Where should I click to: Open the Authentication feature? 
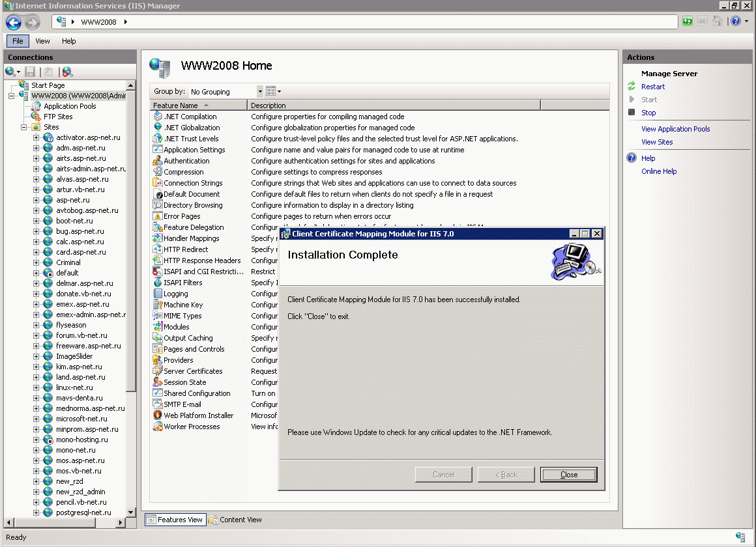[x=186, y=160]
